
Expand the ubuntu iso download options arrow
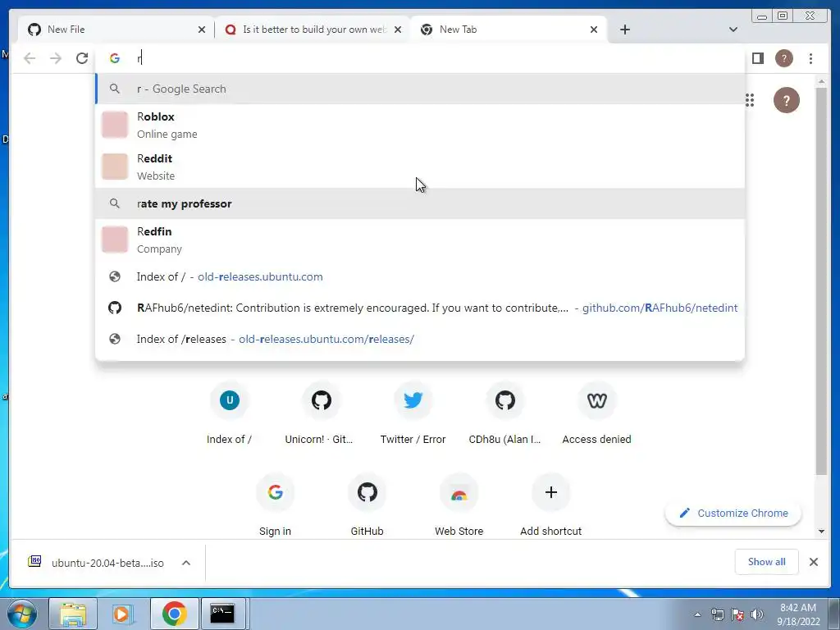(x=186, y=563)
